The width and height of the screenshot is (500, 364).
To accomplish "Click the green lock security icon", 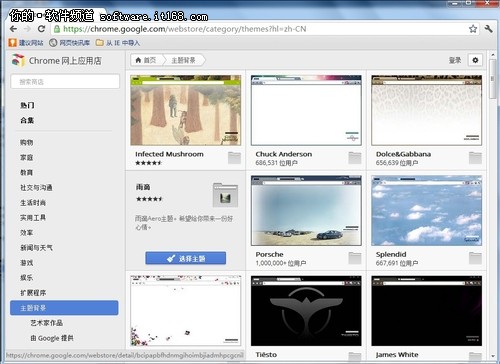I will 57,29.
